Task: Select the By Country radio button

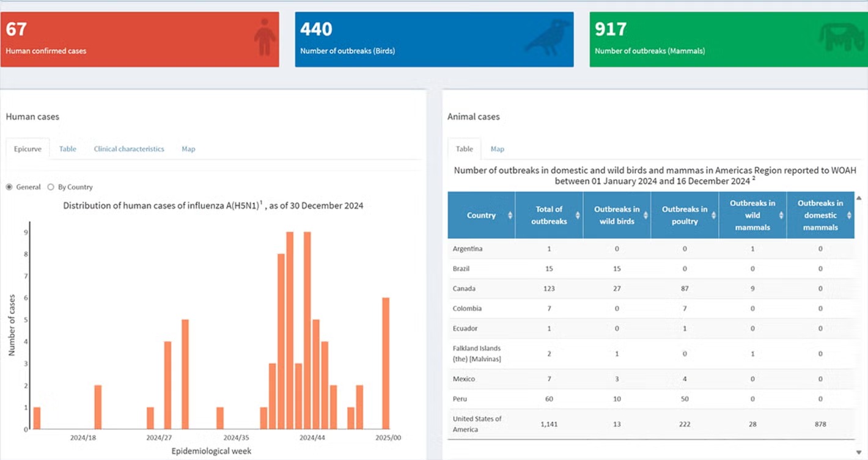Action: point(51,187)
